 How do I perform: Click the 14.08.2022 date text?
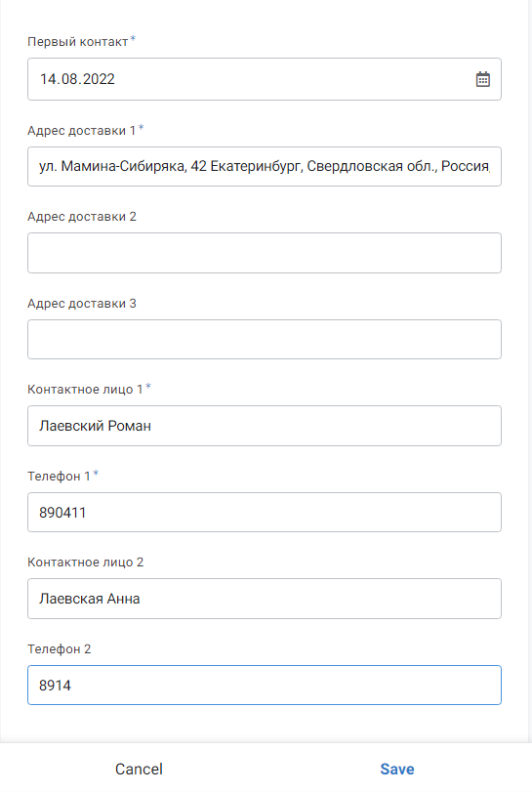77,79
